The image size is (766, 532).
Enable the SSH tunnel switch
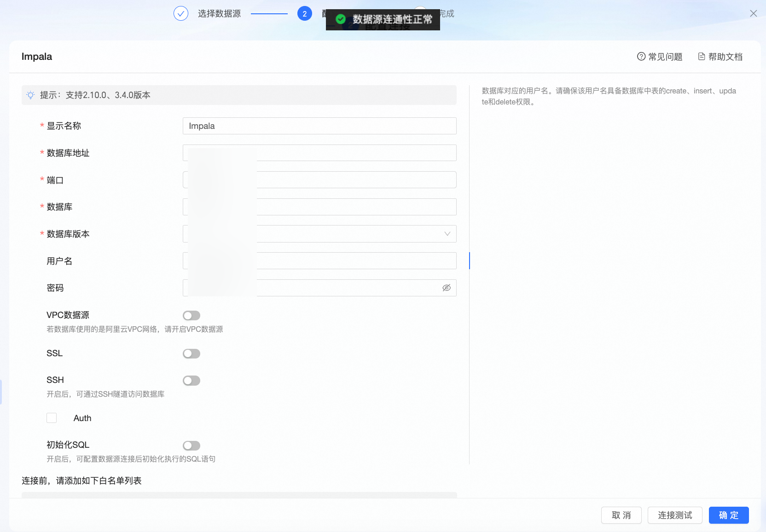[191, 381]
